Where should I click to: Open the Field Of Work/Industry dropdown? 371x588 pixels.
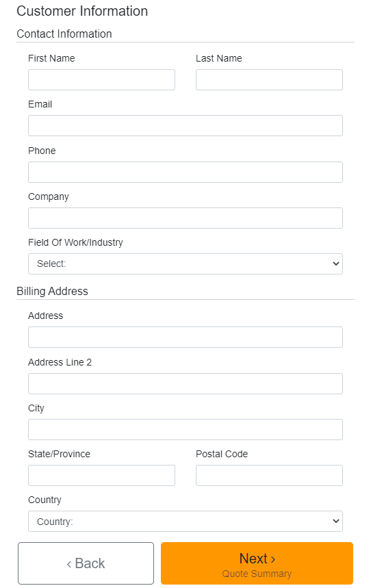tap(186, 264)
